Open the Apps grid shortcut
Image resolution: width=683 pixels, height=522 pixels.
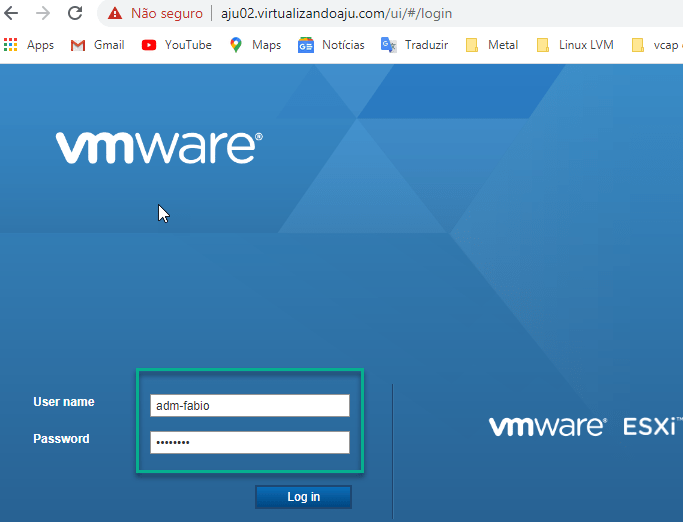[x=29, y=45]
